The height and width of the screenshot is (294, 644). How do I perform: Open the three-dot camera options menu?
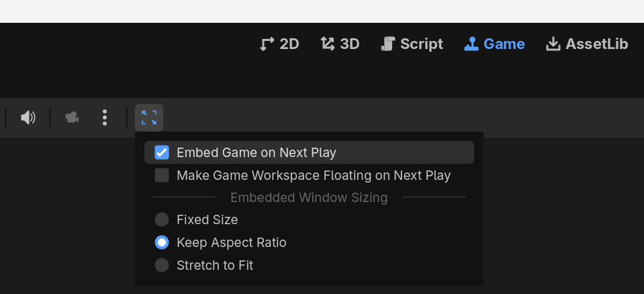tap(105, 118)
